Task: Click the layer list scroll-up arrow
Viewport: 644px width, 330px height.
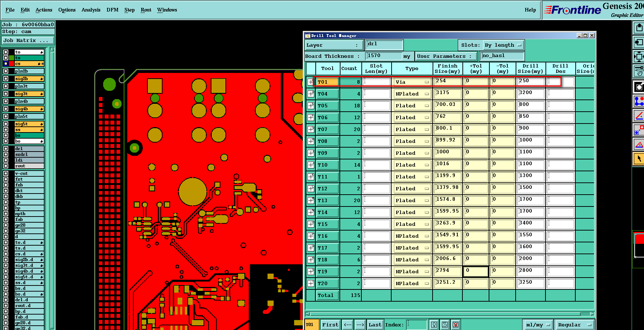Action: [x=52, y=50]
